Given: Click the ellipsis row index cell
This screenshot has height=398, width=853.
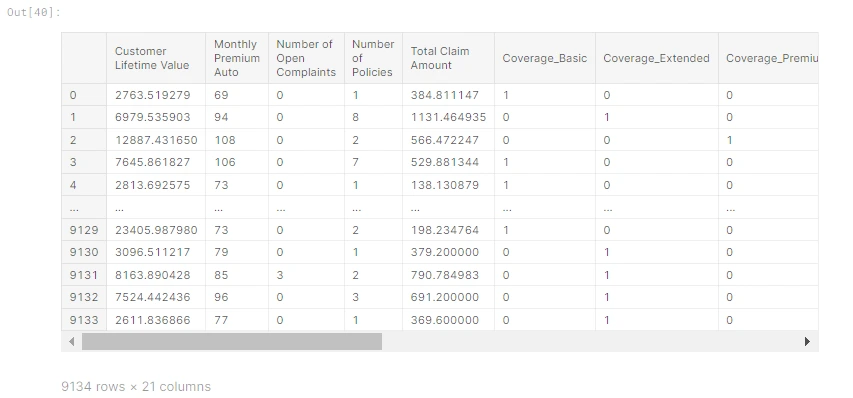Looking at the screenshot, I should [73, 208].
